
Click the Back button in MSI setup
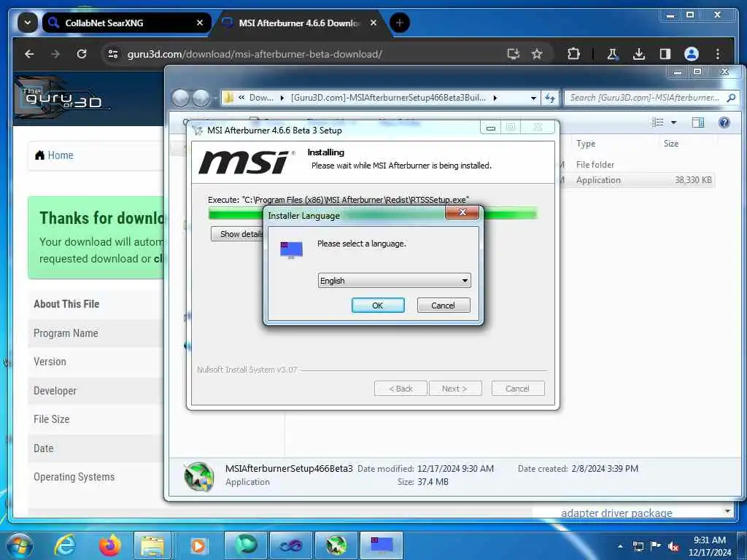click(x=400, y=389)
